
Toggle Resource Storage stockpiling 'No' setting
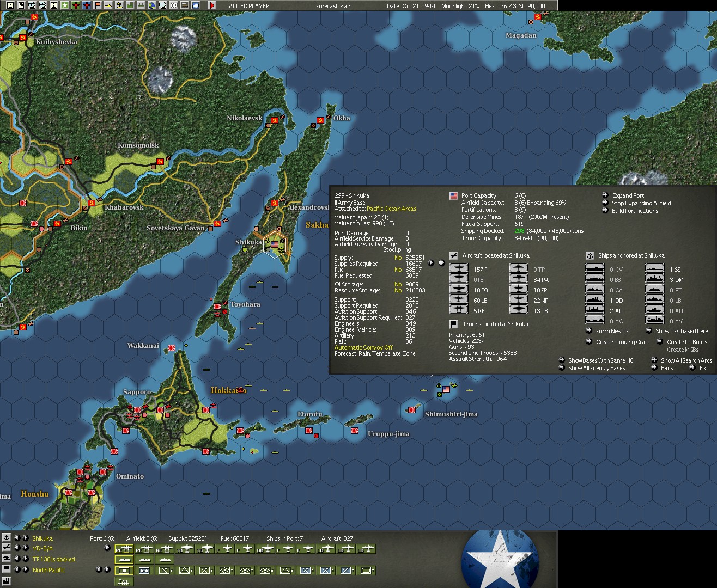click(x=398, y=290)
